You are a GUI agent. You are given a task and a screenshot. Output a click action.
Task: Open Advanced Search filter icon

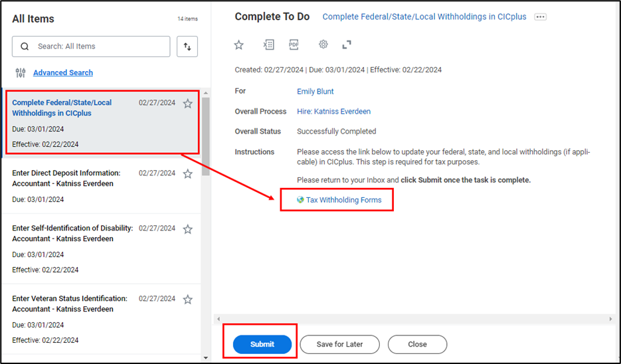tap(21, 73)
